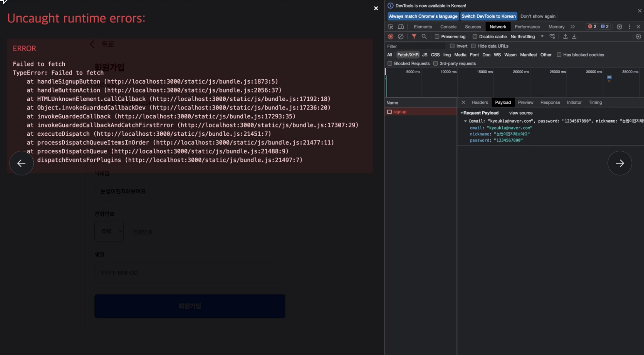
Task: Open the 010 phone prefix dropdown
Action: (109, 231)
